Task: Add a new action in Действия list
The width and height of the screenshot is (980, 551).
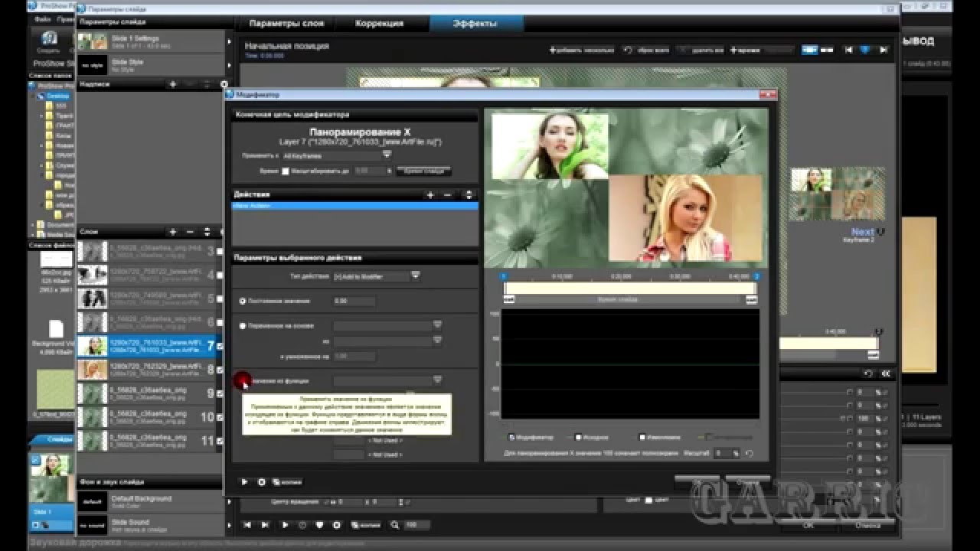Action: (430, 195)
